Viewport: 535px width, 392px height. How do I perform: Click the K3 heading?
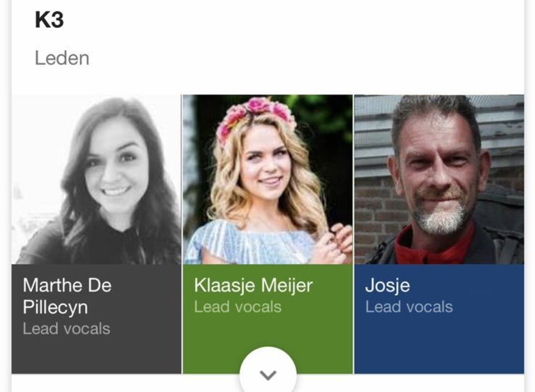pyautogui.click(x=50, y=20)
